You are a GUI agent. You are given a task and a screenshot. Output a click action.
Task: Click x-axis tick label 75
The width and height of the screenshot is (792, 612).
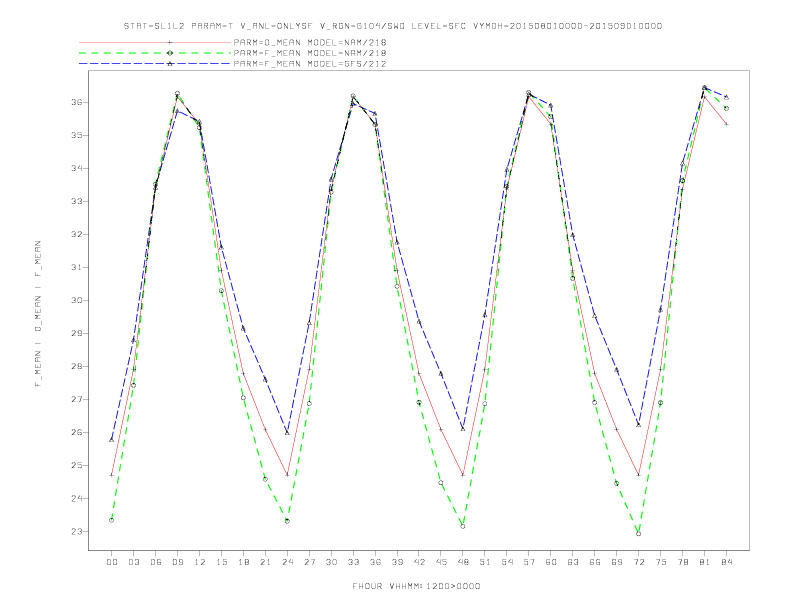tap(661, 562)
